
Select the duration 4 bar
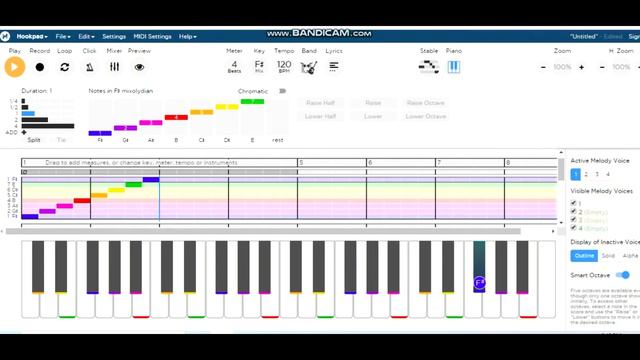coord(48,126)
